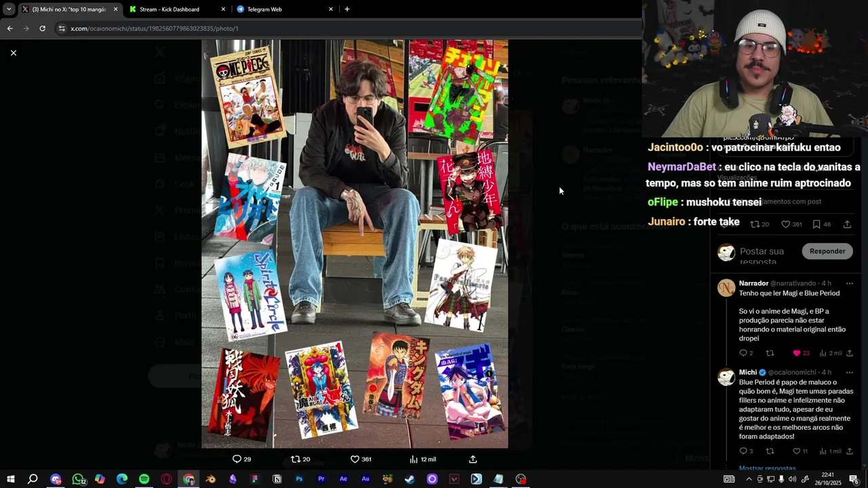Open Steam from the taskbar
The height and width of the screenshot is (488, 868).
(x=410, y=479)
